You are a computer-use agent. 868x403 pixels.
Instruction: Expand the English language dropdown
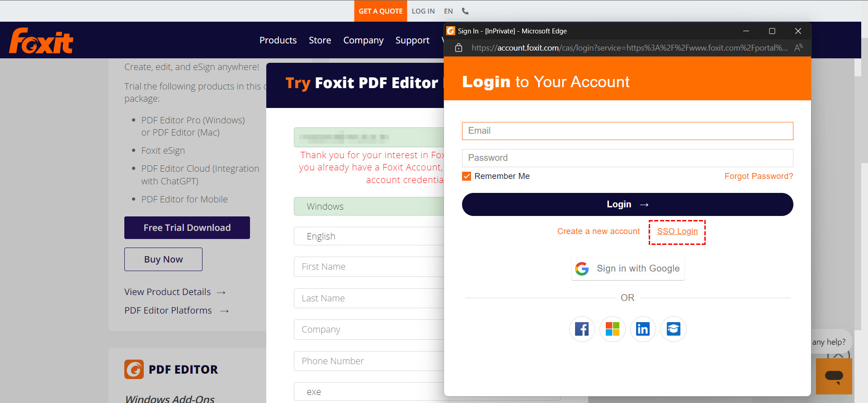(368, 236)
